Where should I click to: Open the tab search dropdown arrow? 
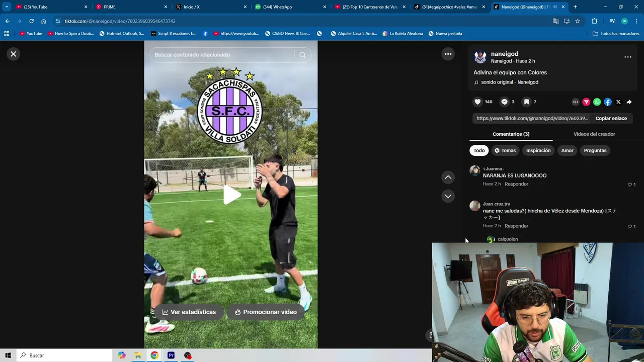point(7,7)
